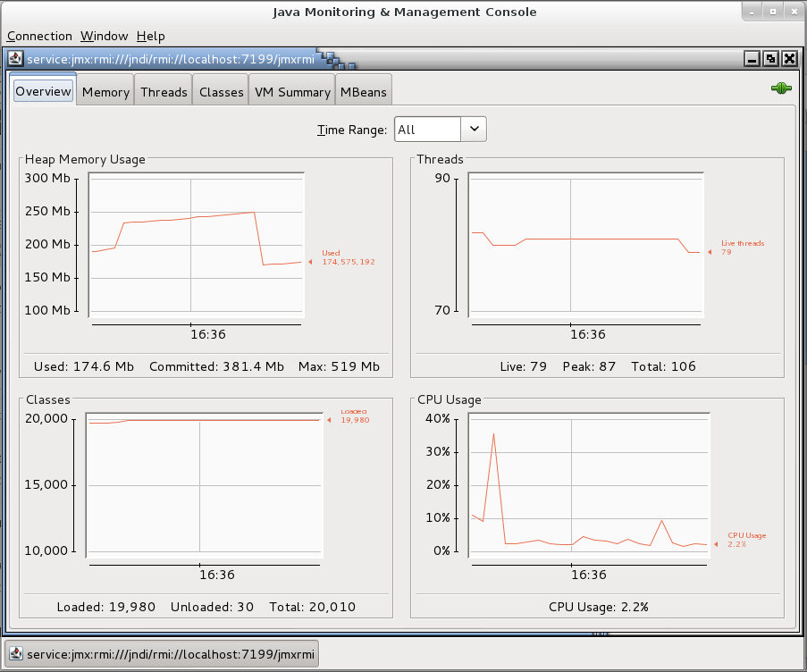
Task: Switch to the Threads tab
Action: [163, 90]
